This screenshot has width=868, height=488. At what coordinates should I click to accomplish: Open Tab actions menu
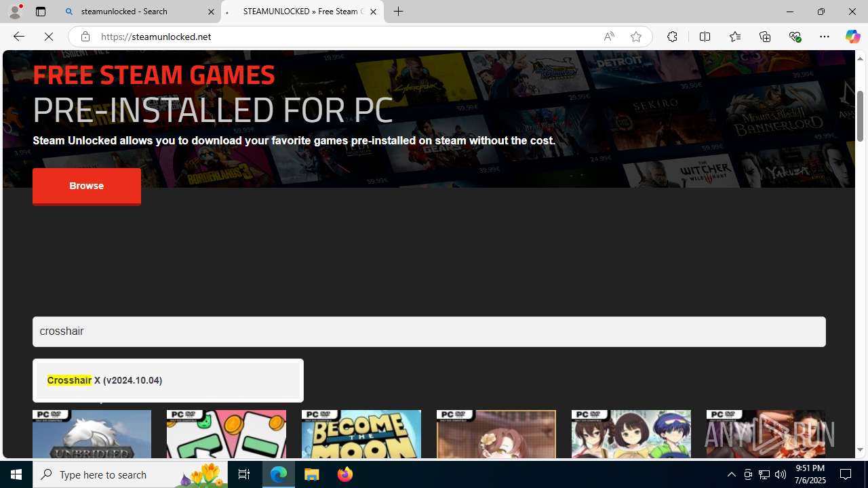coord(41,12)
